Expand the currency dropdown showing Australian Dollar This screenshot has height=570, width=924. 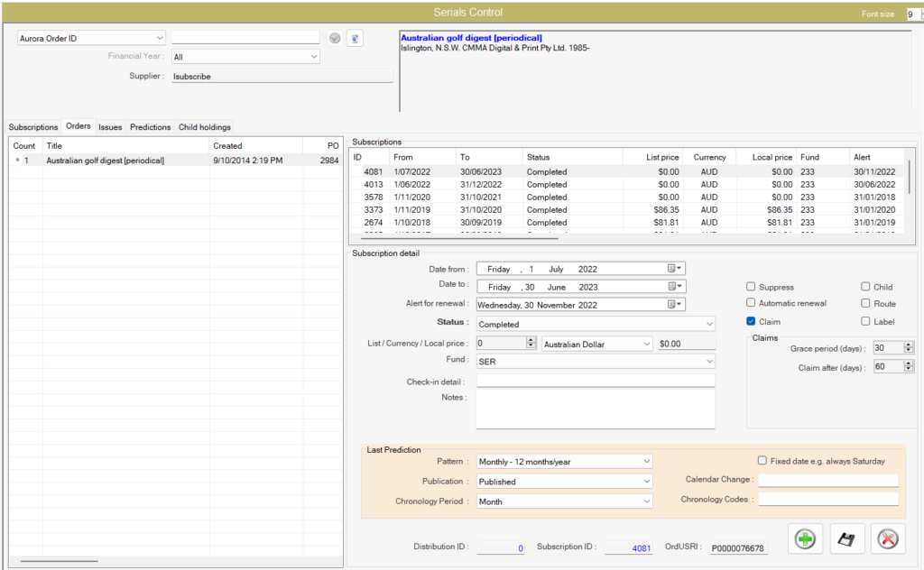click(x=648, y=343)
